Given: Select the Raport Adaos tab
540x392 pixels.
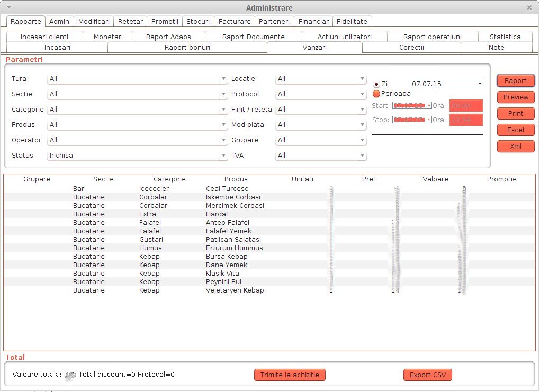Looking at the screenshot, I should click(x=168, y=37).
